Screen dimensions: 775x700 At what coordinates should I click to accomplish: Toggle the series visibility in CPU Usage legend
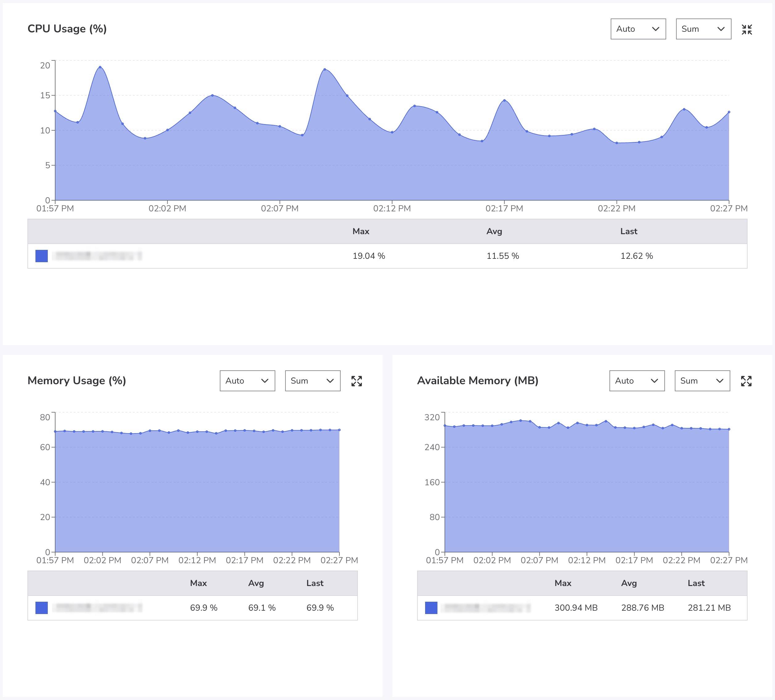pyautogui.click(x=40, y=255)
